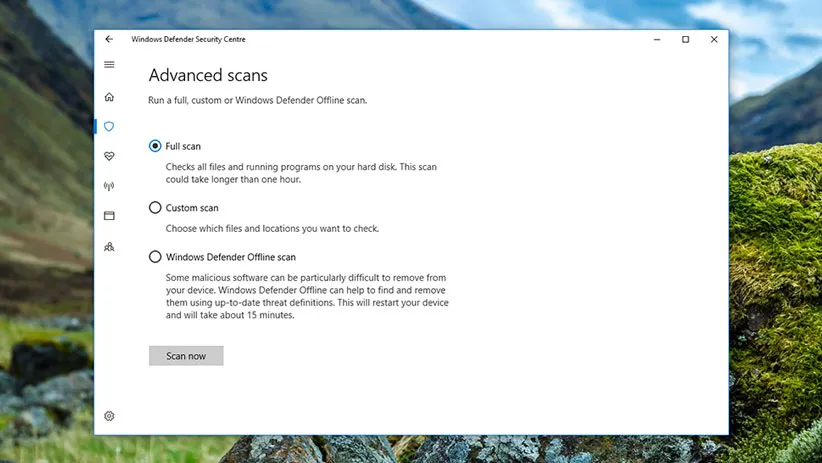Click the Full scan description text

tap(300, 173)
